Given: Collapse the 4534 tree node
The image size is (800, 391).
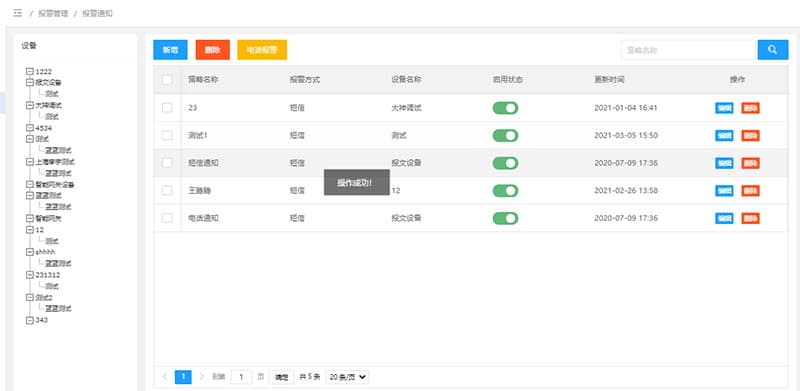Looking at the screenshot, I should 30,128.
